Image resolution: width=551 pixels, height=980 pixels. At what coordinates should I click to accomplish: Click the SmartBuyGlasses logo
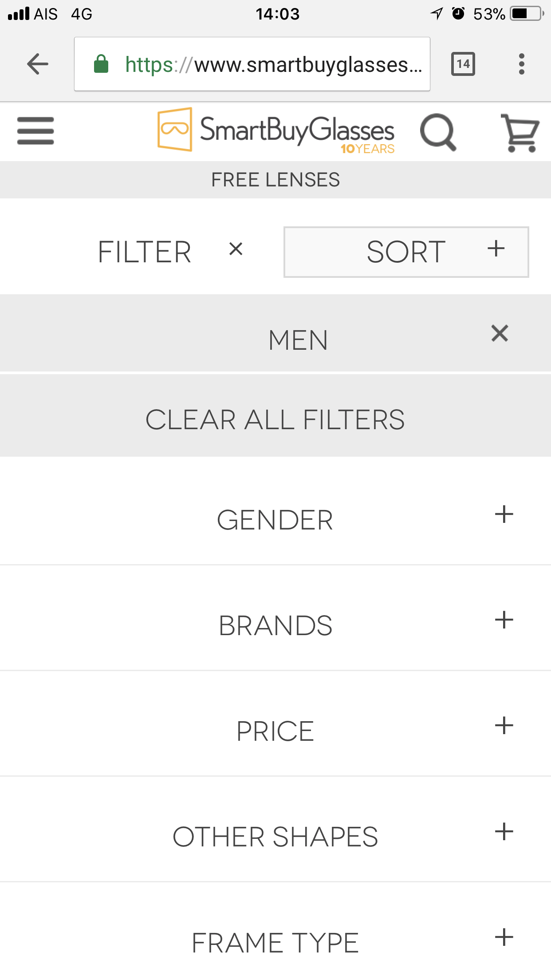pyautogui.click(x=276, y=130)
